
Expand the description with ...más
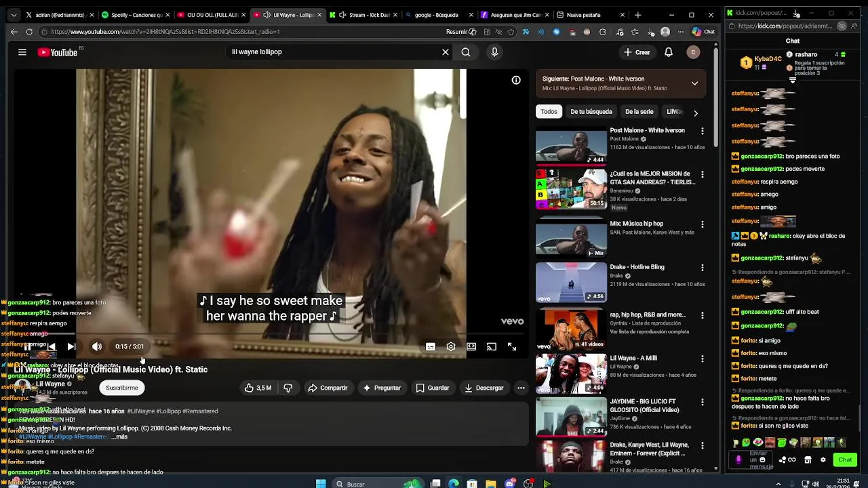(x=119, y=437)
